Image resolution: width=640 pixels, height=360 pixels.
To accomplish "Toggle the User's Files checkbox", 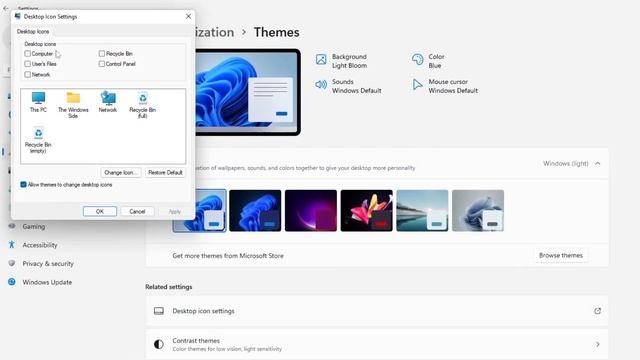I will [27, 64].
